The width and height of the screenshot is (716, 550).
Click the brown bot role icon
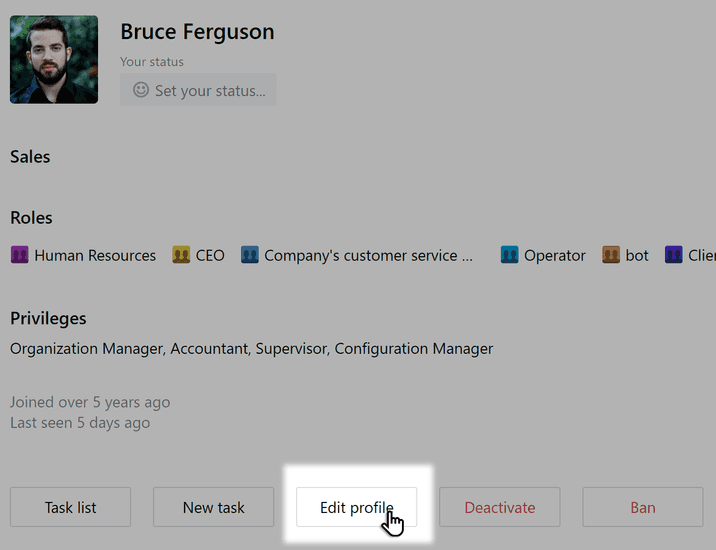point(611,255)
